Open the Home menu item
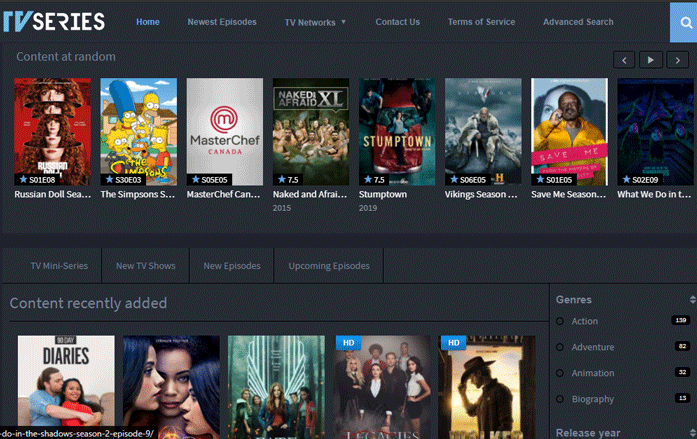697x439 pixels. (148, 22)
